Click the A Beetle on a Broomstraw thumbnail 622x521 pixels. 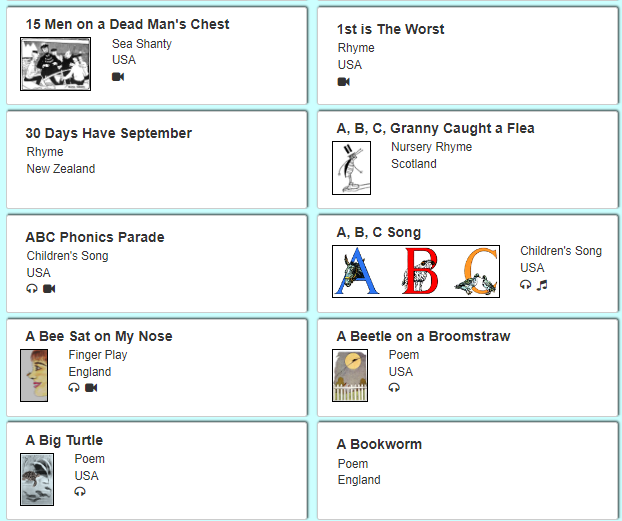[x=350, y=375]
